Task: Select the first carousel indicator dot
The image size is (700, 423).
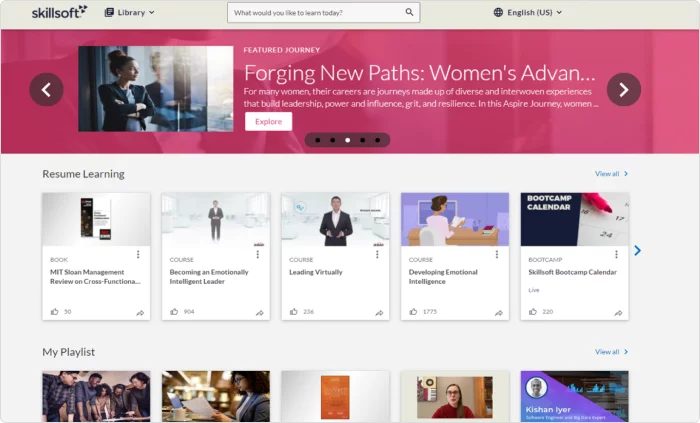Action: pos(317,140)
